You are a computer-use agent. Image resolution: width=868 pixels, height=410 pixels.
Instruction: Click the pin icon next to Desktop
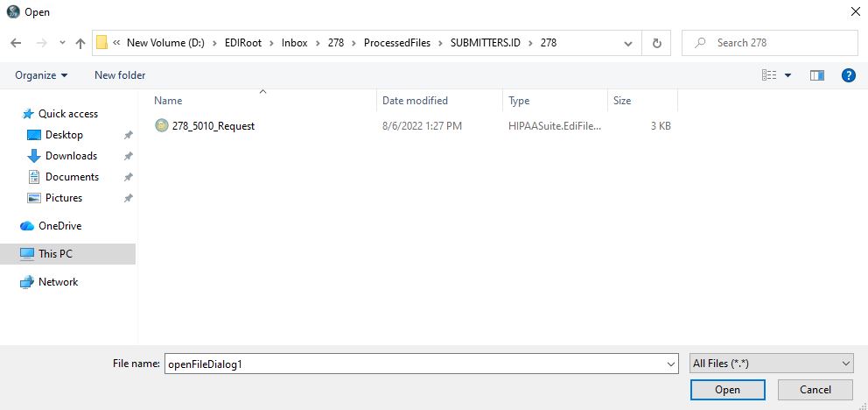(128, 135)
